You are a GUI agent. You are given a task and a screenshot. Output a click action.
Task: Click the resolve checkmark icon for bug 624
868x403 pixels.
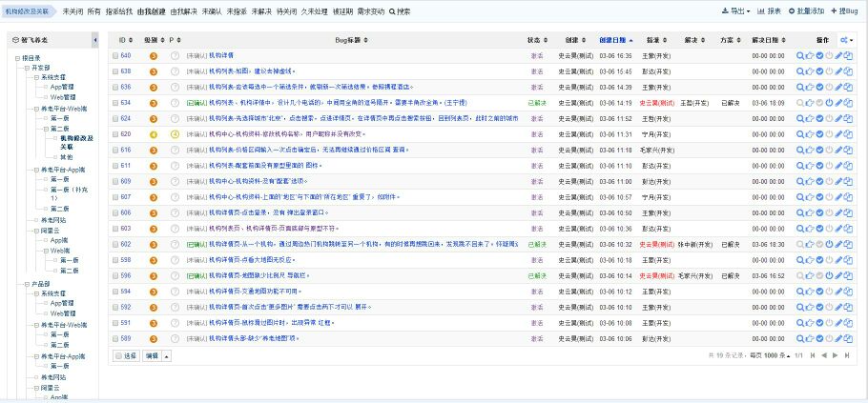pyautogui.click(x=819, y=118)
